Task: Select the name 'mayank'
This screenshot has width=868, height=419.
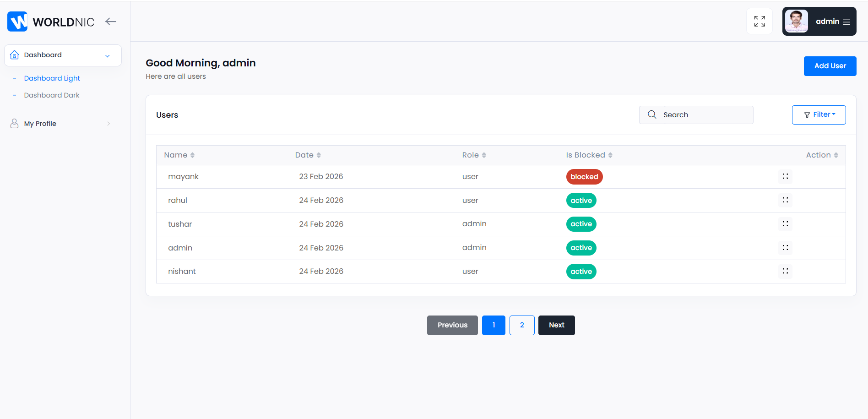Action: [183, 177]
